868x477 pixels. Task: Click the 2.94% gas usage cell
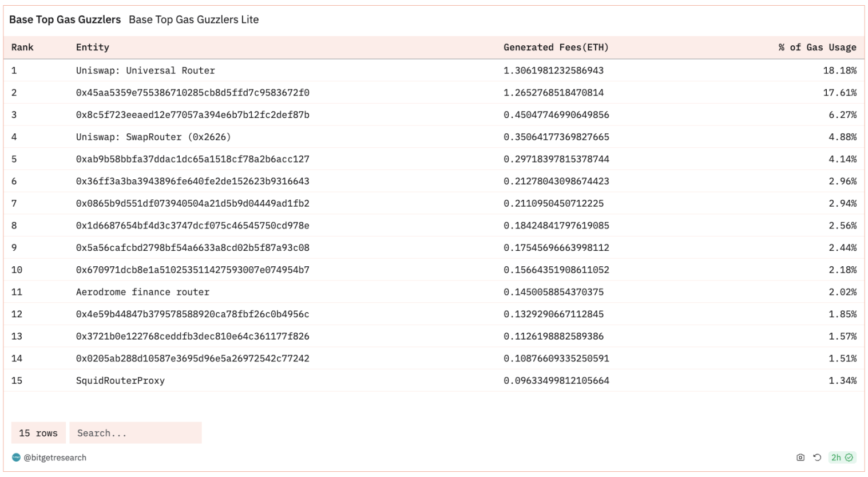842,203
